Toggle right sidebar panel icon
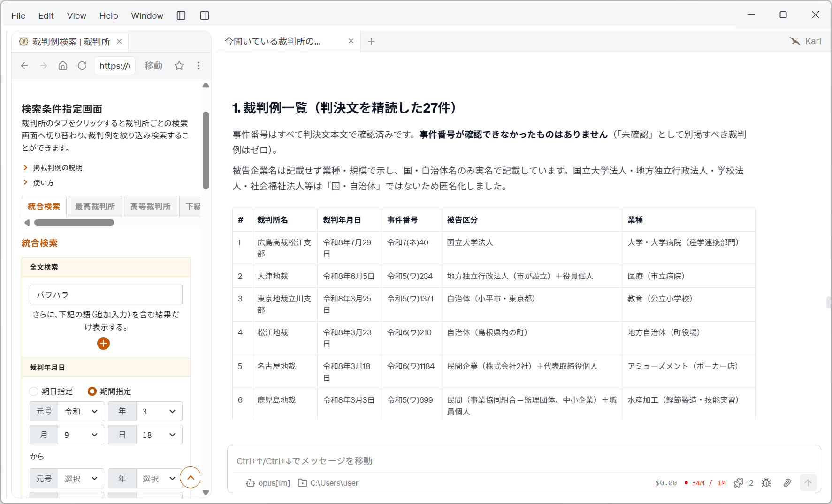This screenshot has height=504, width=832. [205, 15]
